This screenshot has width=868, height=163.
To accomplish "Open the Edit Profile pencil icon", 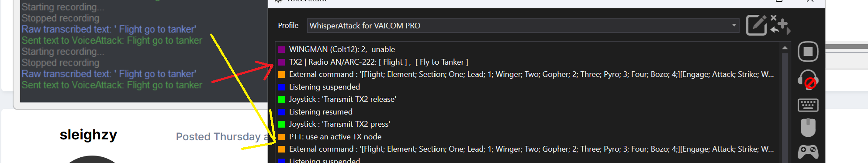I will [x=757, y=25].
